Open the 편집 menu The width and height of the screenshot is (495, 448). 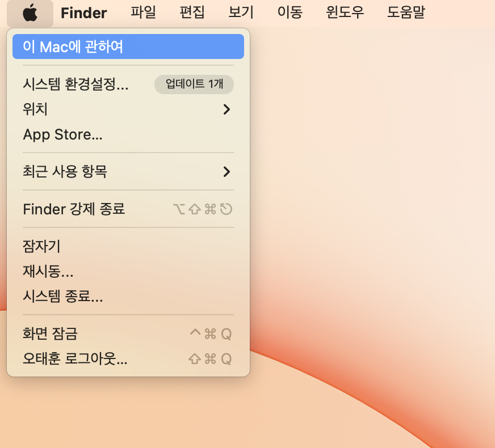pyautogui.click(x=192, y=12)
